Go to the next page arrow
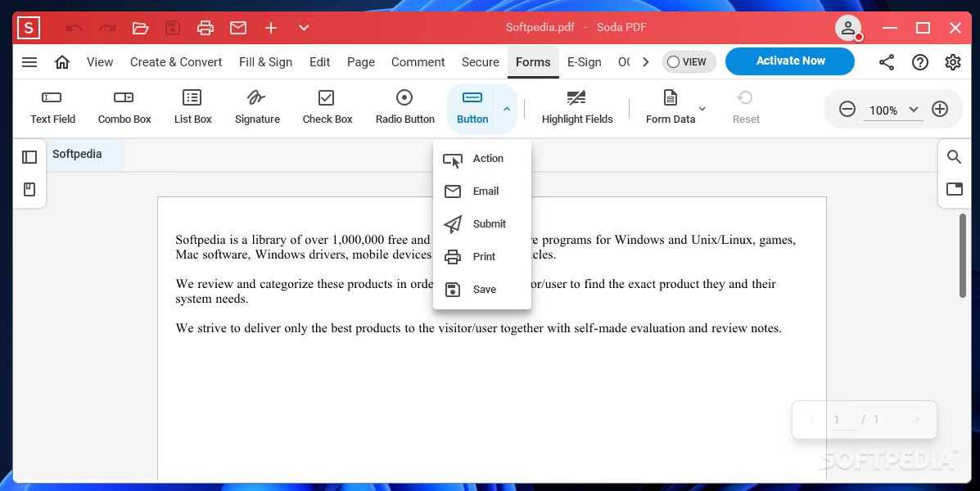This screenshot has width=980, height=491. pos(917,420)
